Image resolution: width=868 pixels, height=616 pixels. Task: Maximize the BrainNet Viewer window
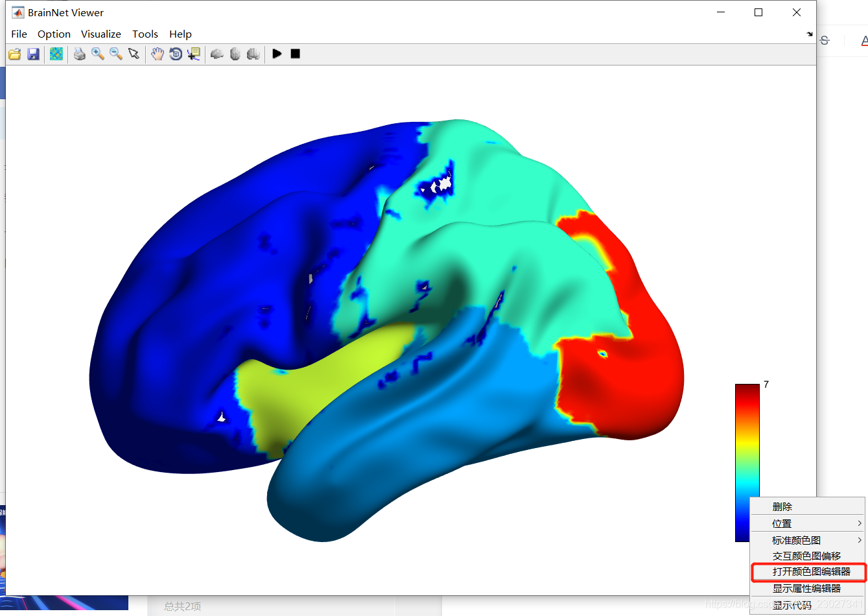[758, 12]
